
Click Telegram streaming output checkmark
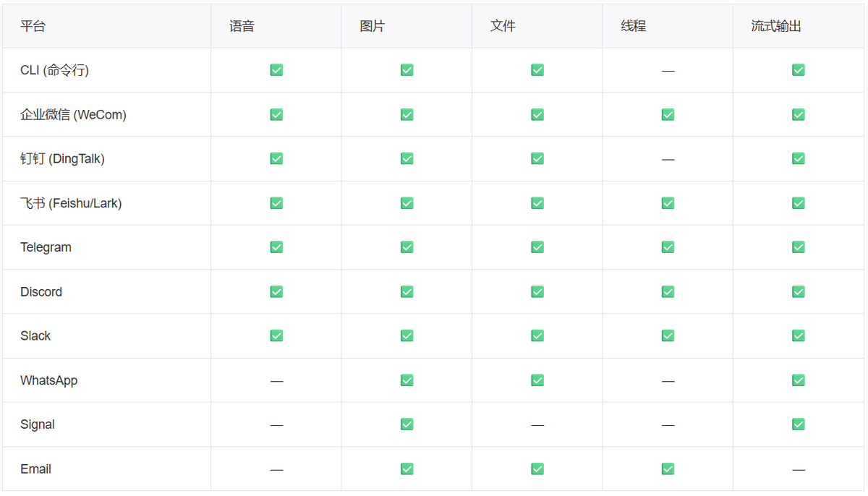point(798,247)
